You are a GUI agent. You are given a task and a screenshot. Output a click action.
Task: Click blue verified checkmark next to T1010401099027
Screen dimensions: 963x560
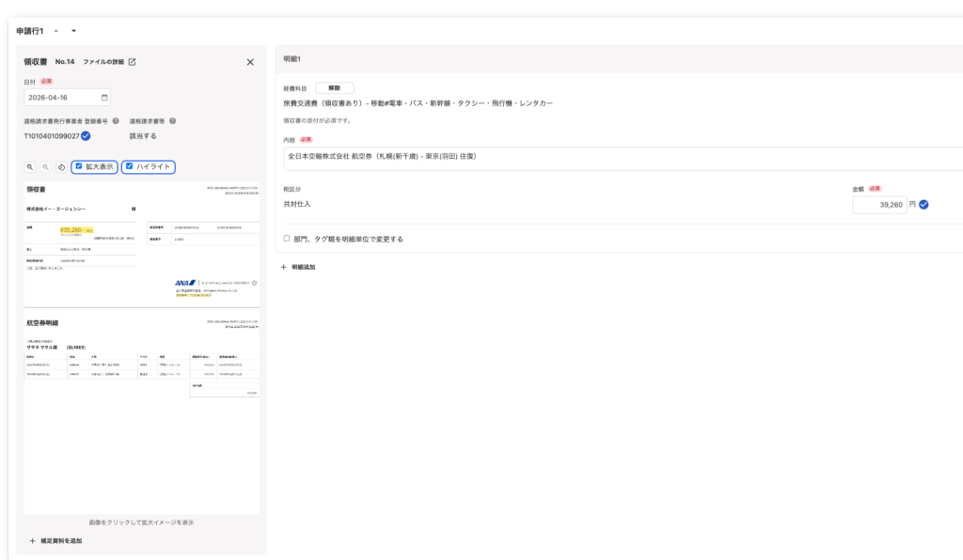tap(86, 136)
